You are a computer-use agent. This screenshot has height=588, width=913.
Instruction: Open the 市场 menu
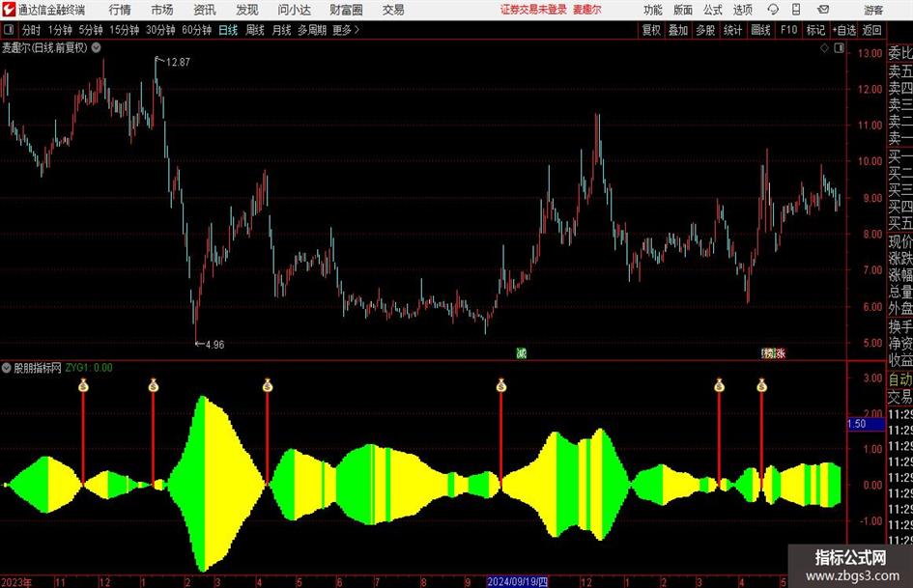coord(162,10)
